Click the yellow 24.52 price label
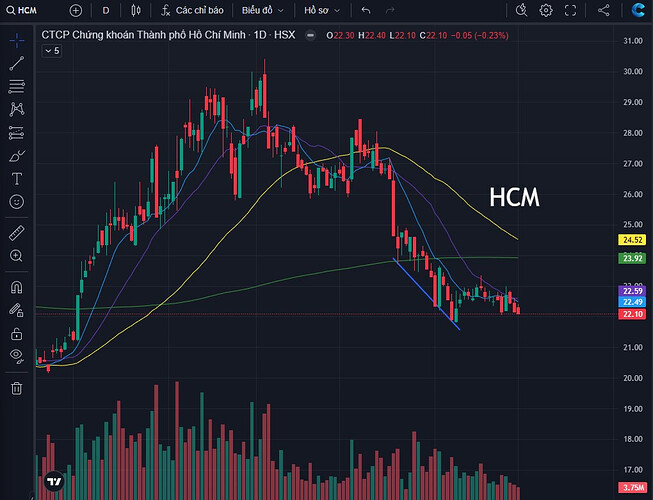The width and height of the screenshot is (653, 500). (x=632, y=240)
